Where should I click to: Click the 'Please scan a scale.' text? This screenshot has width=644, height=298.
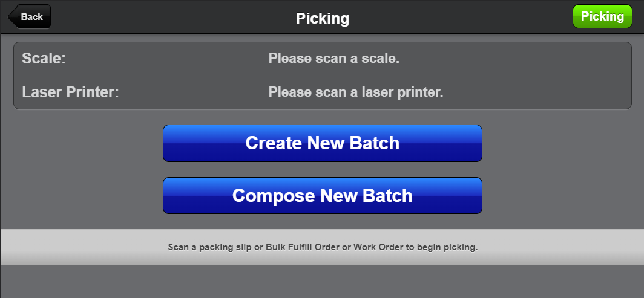(334, 59)
